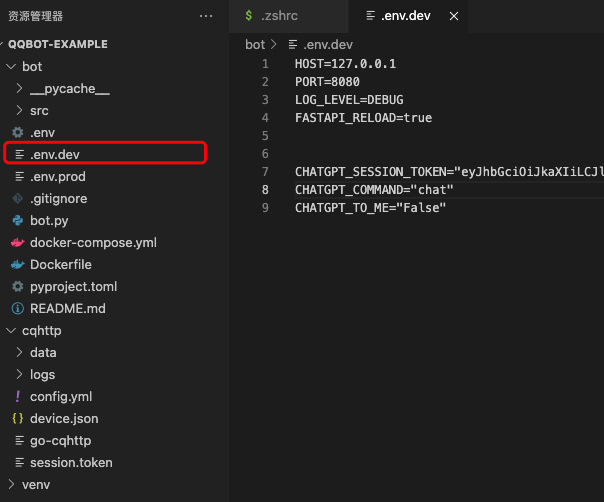Click the bot breadcrumb segment
604x502 pixels.
coord(255,44)
